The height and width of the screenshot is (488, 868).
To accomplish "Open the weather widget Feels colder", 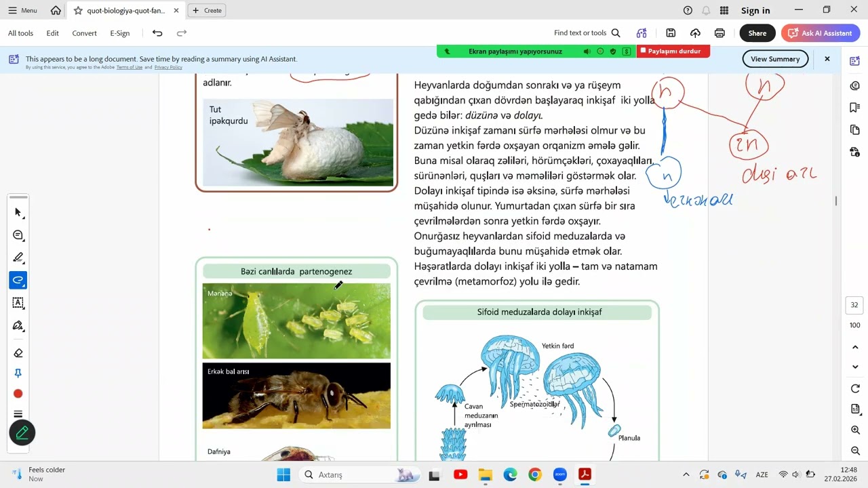I will pos(39,474).
